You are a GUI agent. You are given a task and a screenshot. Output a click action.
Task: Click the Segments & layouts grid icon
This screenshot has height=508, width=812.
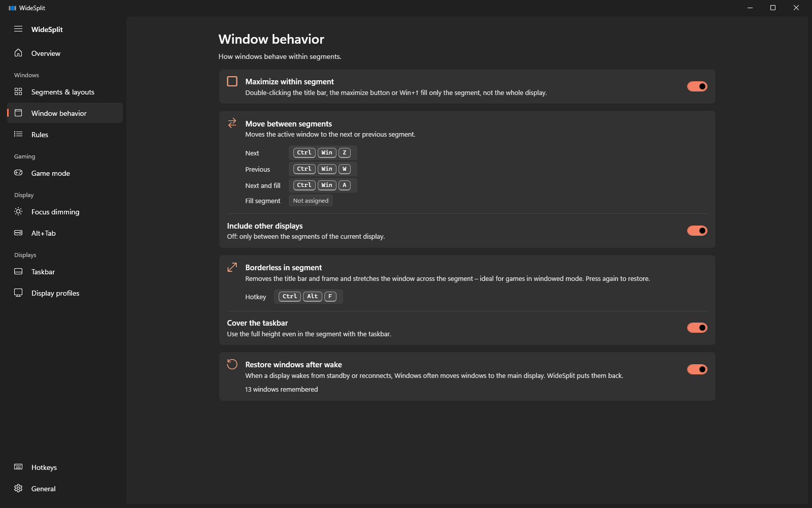pos(18,91)
